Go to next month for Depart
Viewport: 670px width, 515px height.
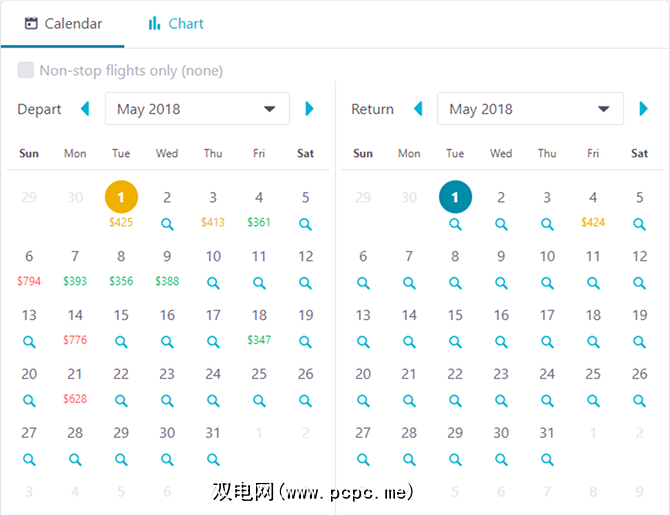pos(309,109)
